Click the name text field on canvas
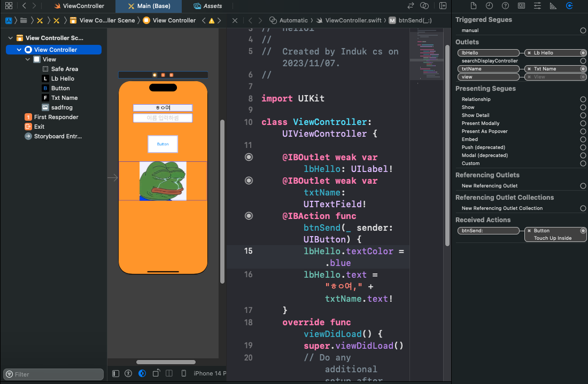Screen dimensions: 588x384 pyautogui.click(x=163, y=118)
